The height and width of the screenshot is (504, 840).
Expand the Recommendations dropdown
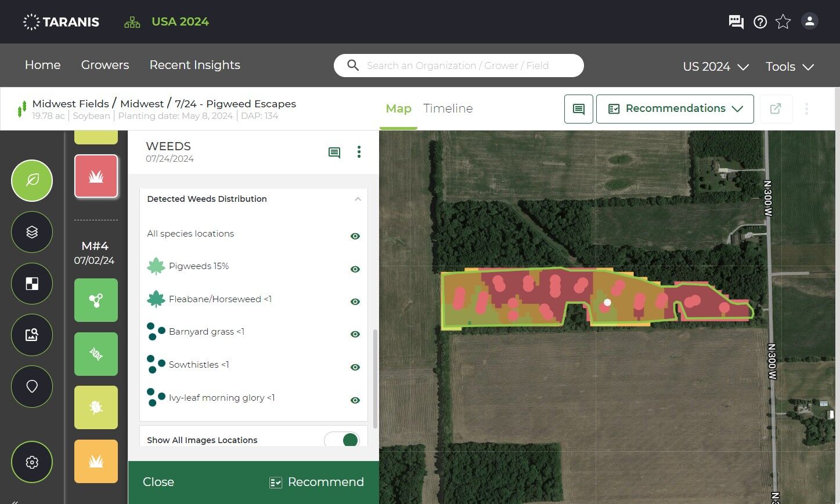point(675,109)
